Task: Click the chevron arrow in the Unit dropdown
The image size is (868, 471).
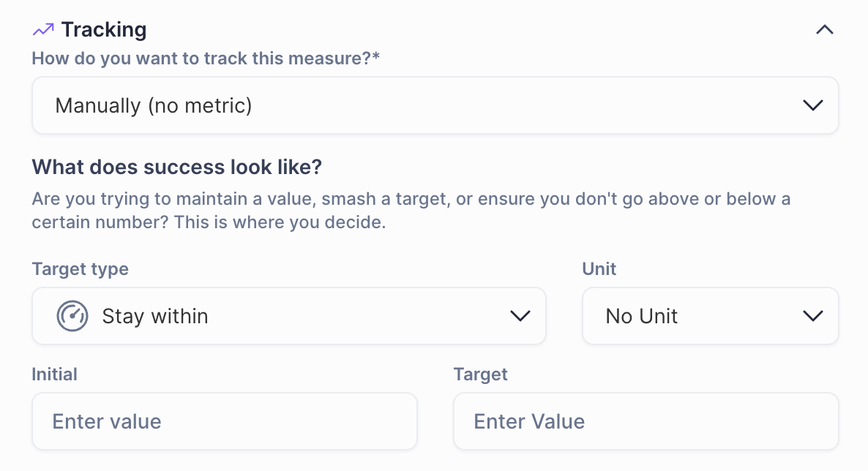Action: (812, 316)
